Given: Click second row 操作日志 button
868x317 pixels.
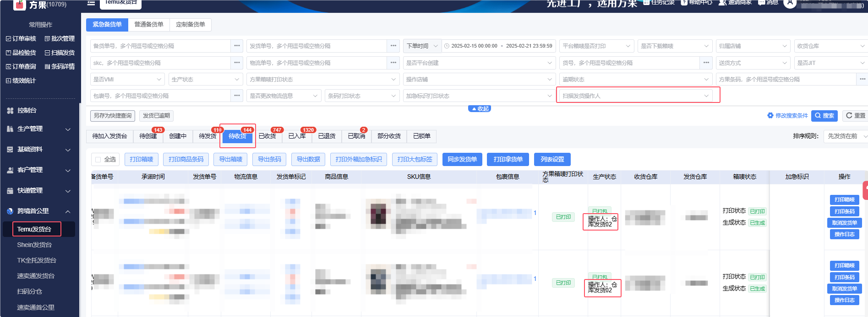Looking at the screenshot, I should point(845,301).
